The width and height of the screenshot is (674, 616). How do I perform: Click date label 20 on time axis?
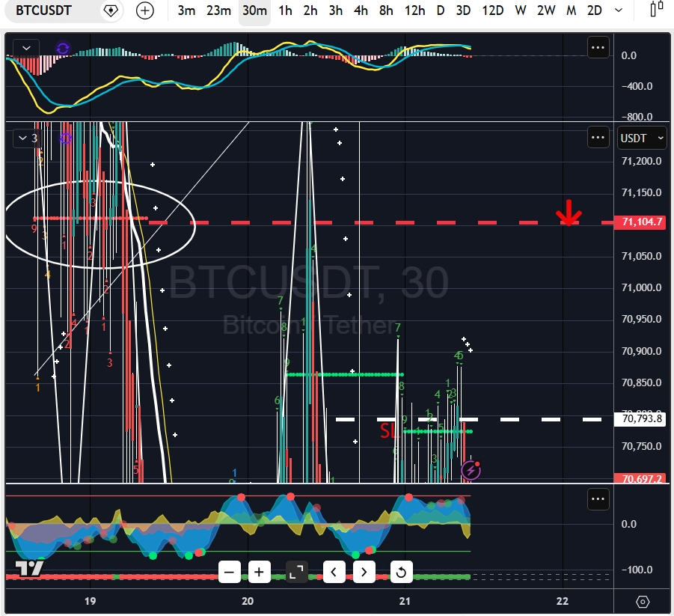(x=248, y=601)
